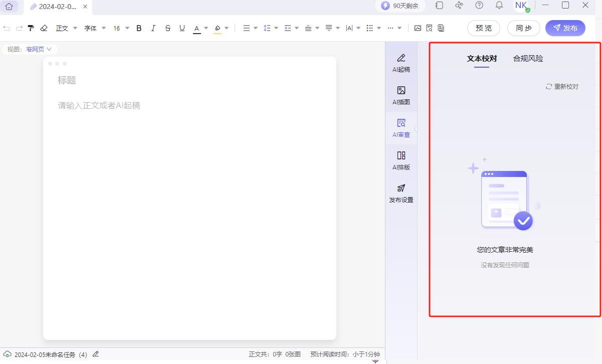602x364 pixels.
Task: Click the insert image icon in toolbar
Action: pyautogui.click(x=418, y=28)
